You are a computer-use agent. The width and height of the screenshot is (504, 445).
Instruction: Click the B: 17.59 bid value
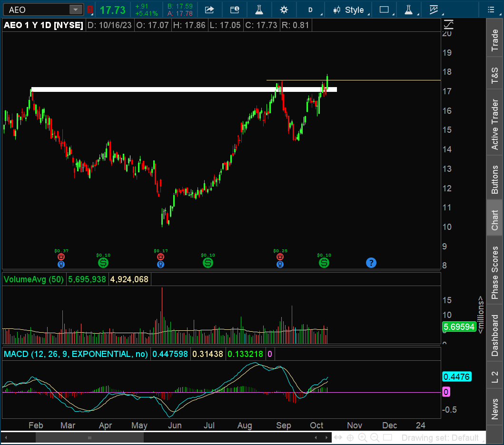[180, 6]
